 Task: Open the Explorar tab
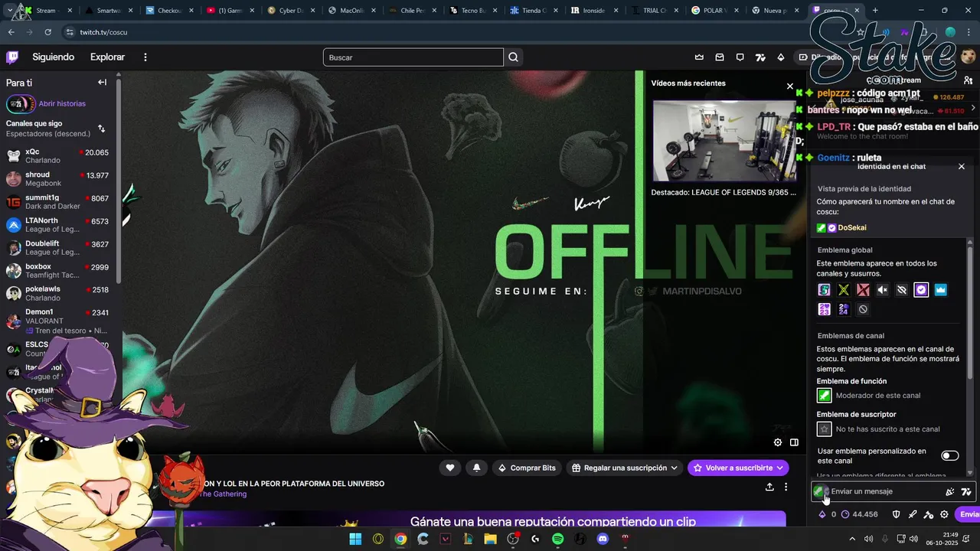(x=107, y=57)
